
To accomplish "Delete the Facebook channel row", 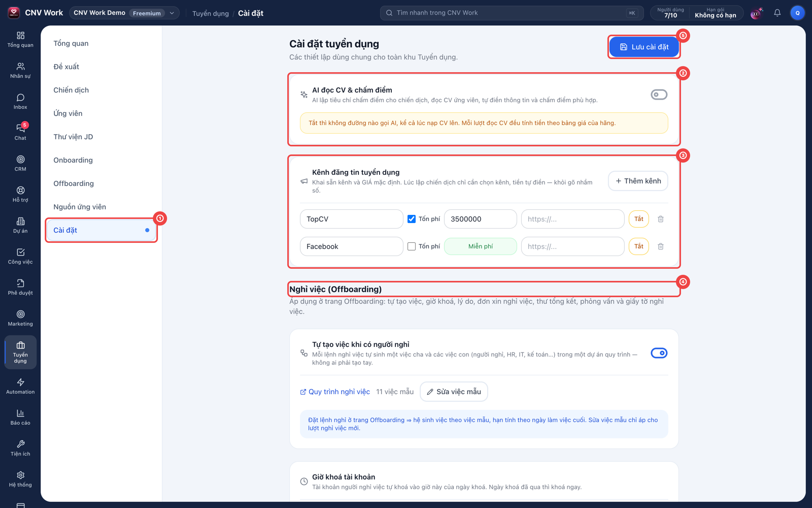I will coord(661,246).
